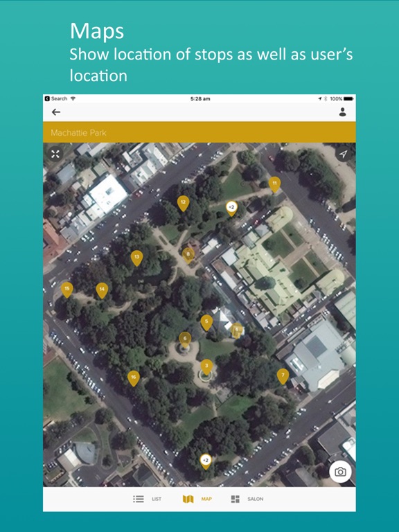The width and height of the screenshot is (399, 532).
Task: Open +2 cluster pin near the camera button
Action: tap(205, 461)
